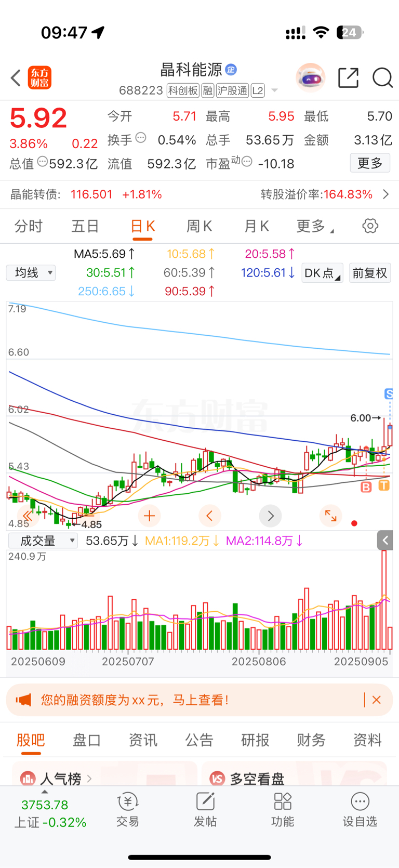The image size is (399, 868).
Task: Expand chart to fullscreen icon
Action: tap(330, 516)
